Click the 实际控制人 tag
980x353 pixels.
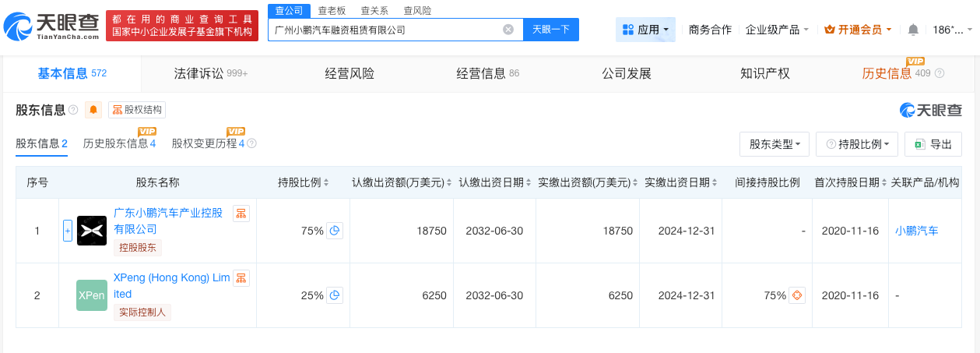[x=142, y=312]
